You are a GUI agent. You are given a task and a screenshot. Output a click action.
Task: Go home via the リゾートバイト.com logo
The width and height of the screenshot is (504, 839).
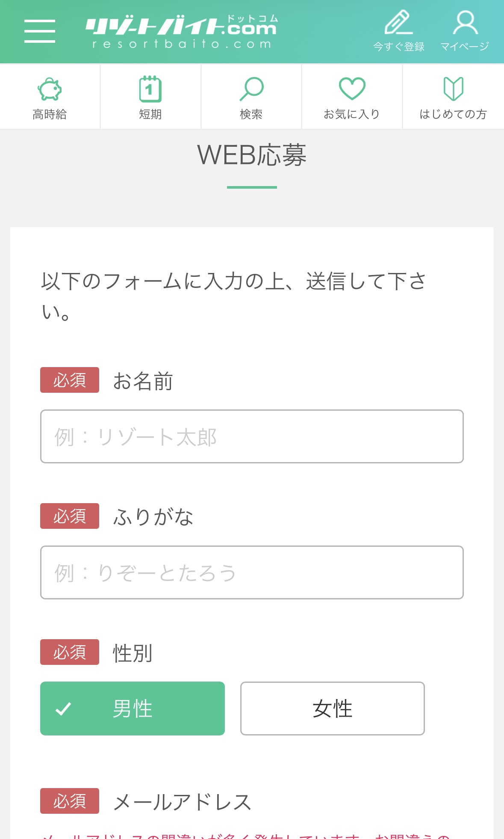click(182, 32)
